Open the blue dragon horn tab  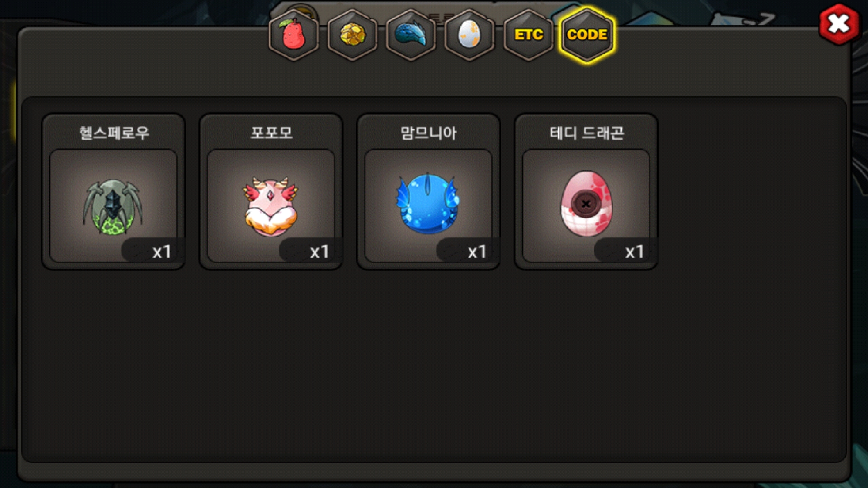click(411, 35)
